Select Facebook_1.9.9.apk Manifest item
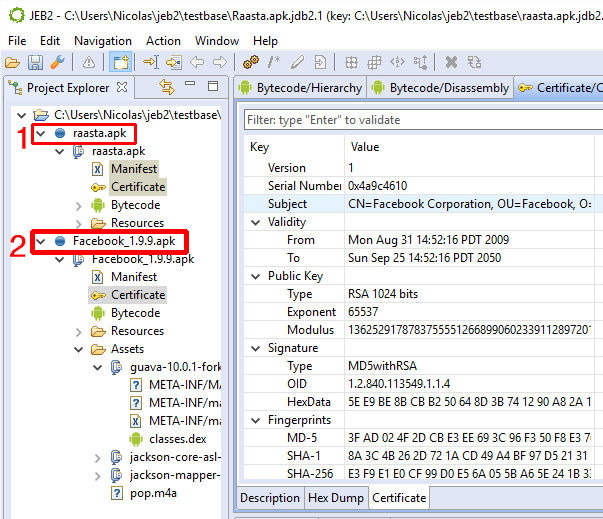Screen dimensions: 603x519 tap(134, 277)
